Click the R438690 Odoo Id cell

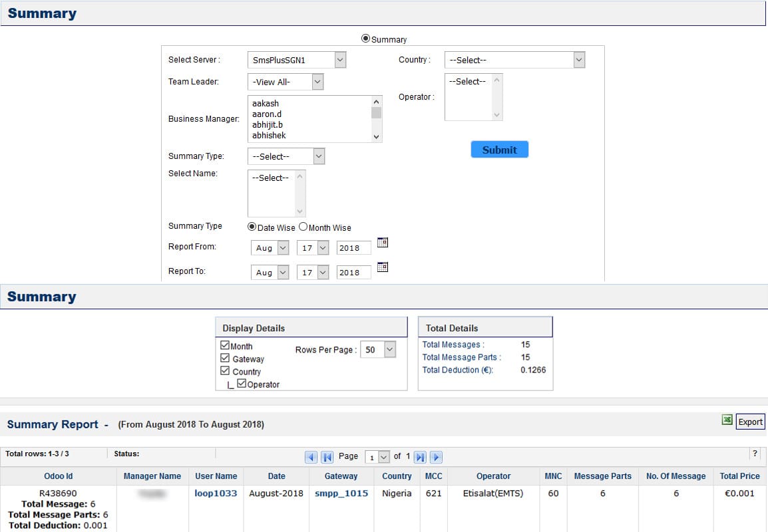coord(59,493)
